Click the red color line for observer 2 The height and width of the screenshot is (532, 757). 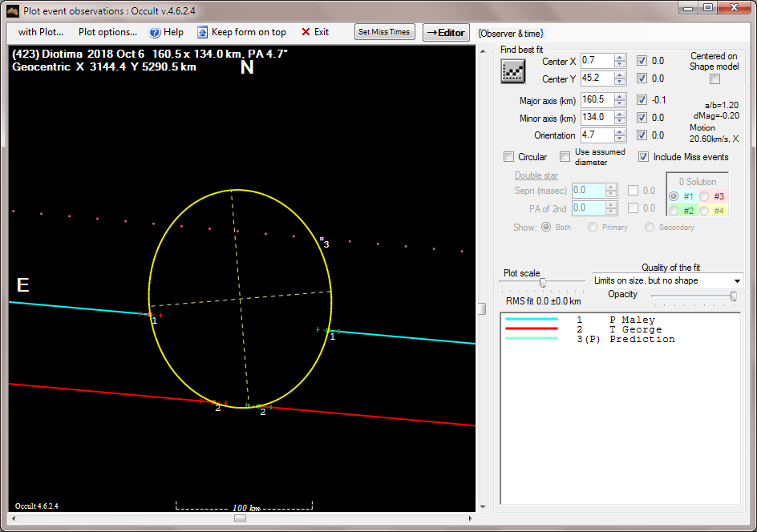pos(532,329)
